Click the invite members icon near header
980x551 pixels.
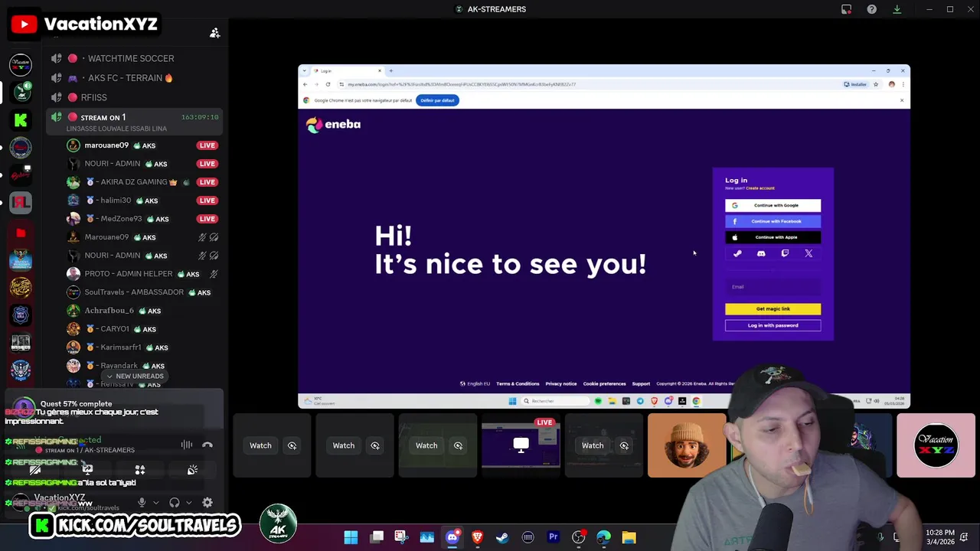point(215,32)
